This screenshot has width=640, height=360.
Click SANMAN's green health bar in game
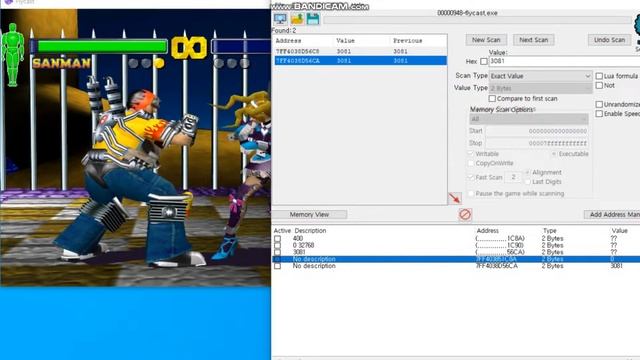(102, 46)
